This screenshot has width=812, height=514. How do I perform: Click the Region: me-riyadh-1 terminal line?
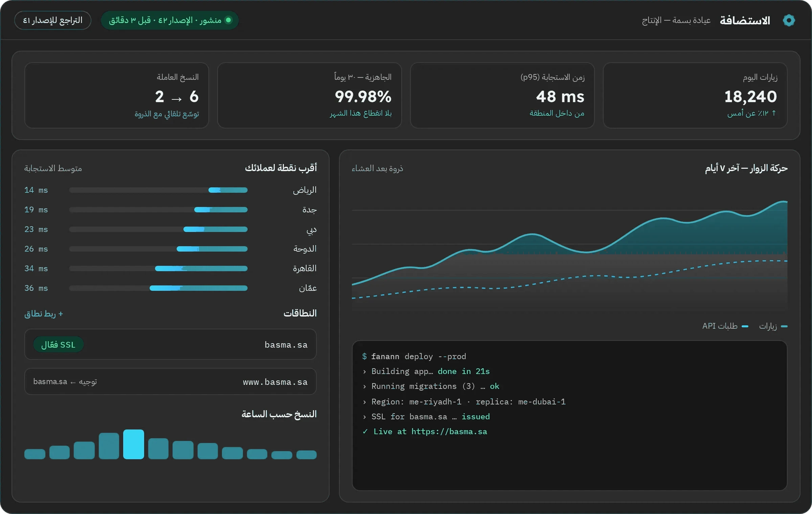[x=464, y=402]
